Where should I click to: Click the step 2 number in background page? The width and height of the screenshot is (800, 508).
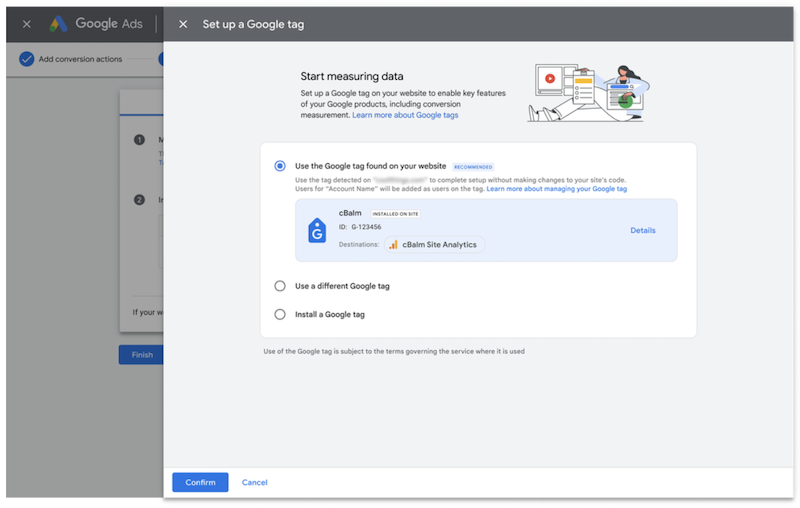tap(139, 200)
